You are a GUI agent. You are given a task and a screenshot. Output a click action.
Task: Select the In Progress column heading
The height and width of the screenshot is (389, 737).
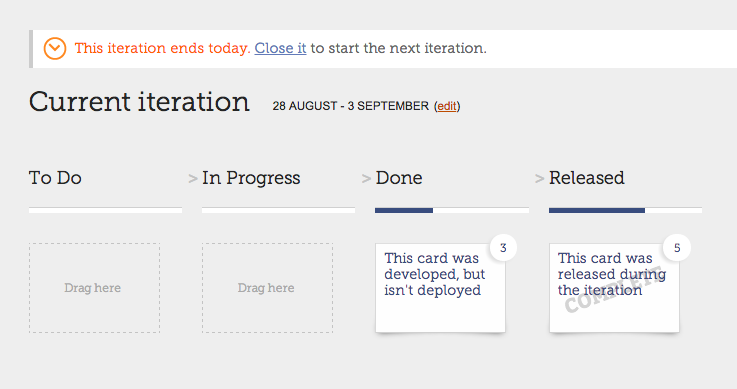point(251,179)
